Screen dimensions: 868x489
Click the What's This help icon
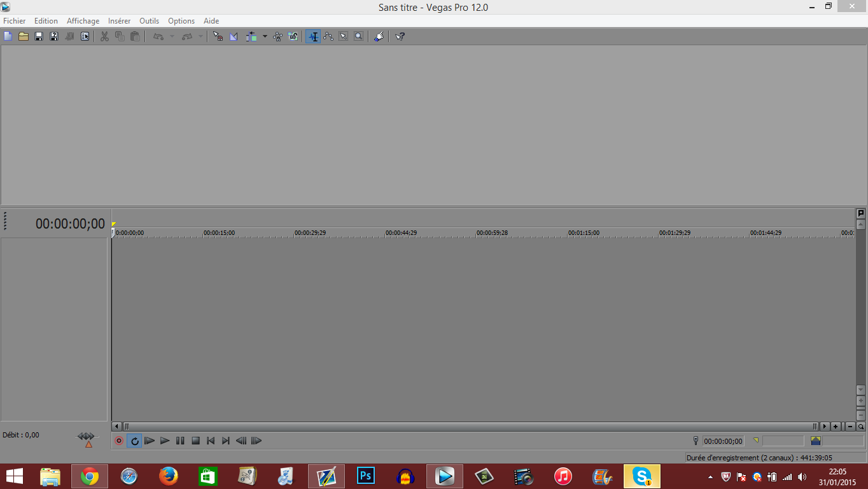[400, 36]
